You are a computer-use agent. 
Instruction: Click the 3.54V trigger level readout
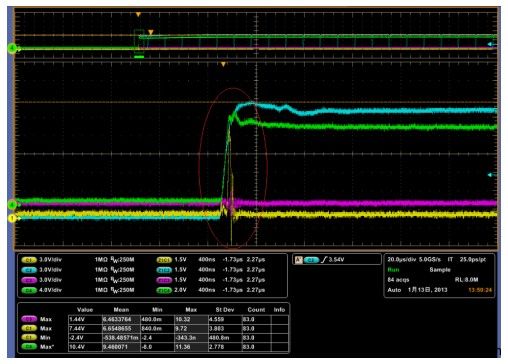[x=337, y=260]
